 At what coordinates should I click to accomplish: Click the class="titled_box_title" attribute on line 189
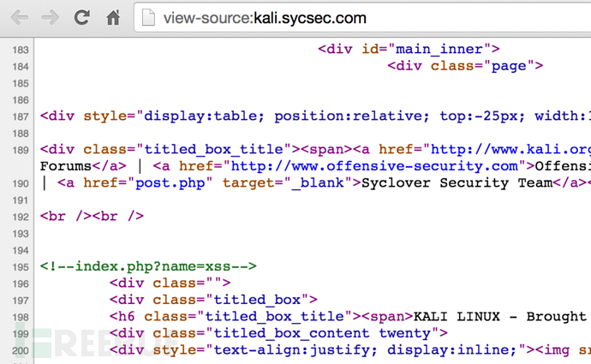click(x=188, y=150)
